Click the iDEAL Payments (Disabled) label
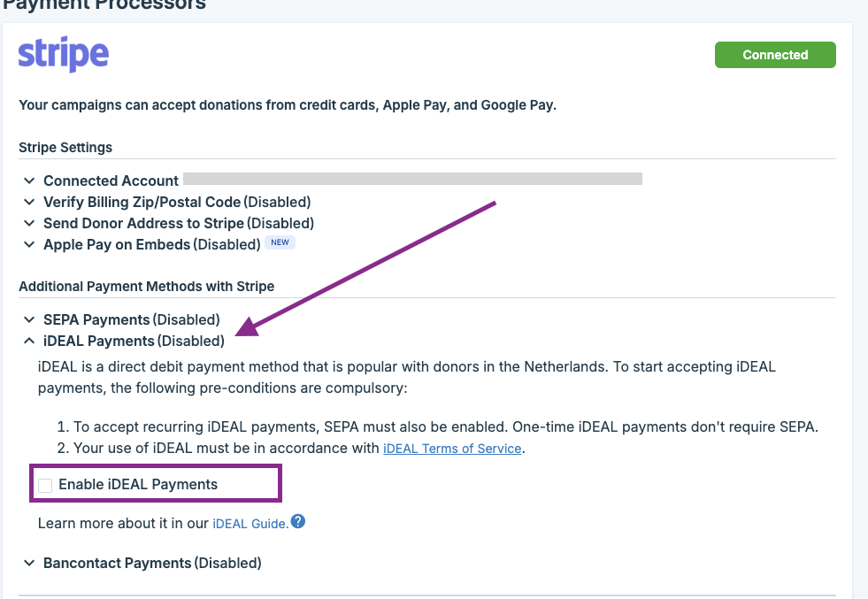 tap(134, 341)
